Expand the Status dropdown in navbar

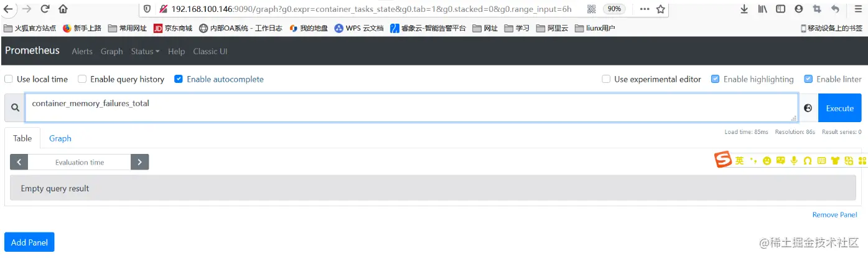pos(145,51)
